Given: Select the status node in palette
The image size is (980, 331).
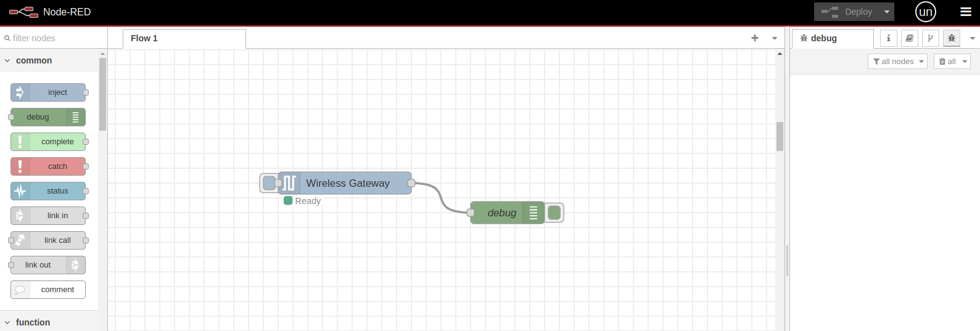Looking at the screenshot, I should pyautogui.click(x=48, y=191).
